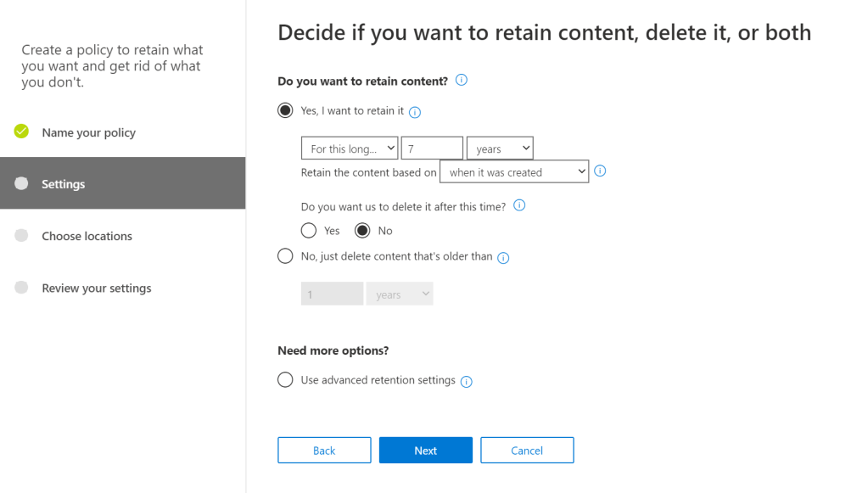Open the "For this long..." dropdown
This screenshot has width=868, height=493.
tap(350, 148)
